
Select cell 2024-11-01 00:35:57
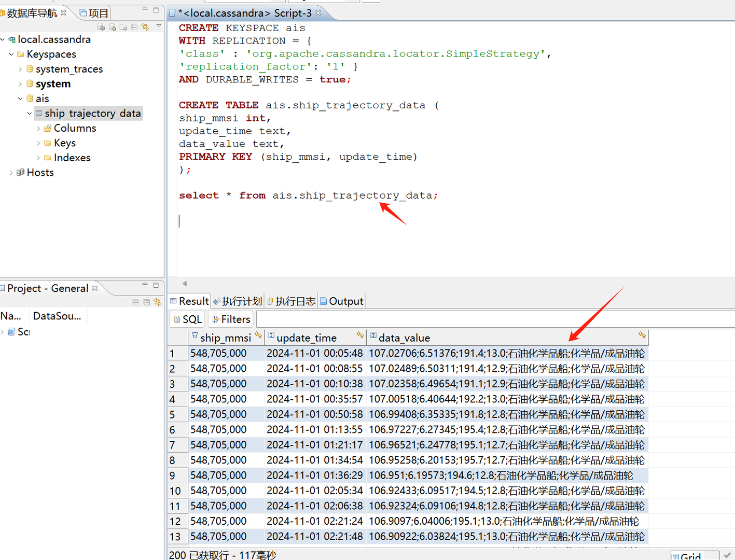315,399
